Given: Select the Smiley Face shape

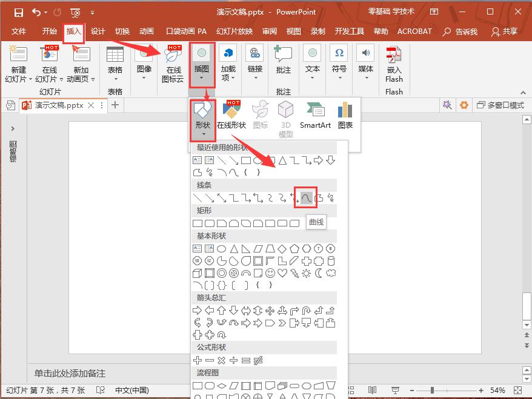Looking at the screenshot, I should tap(270, 273).
